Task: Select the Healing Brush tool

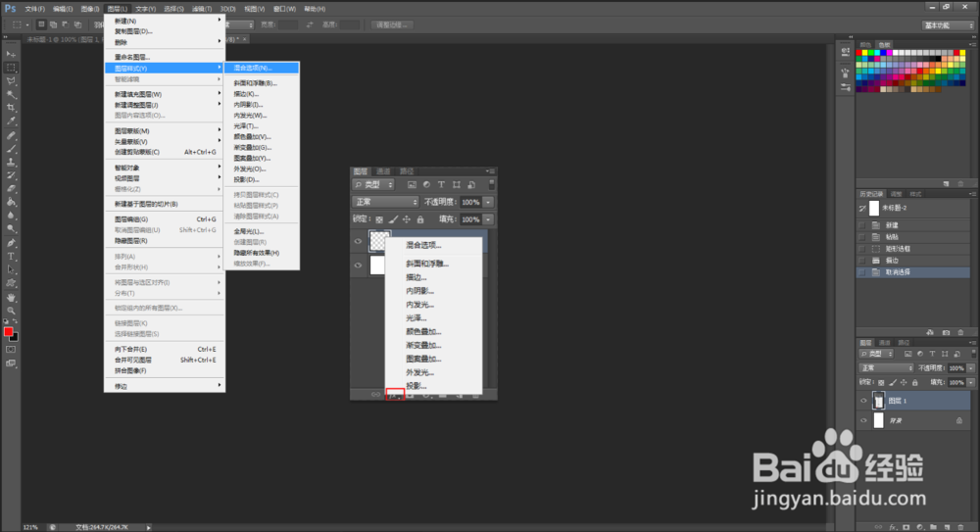Action: click(x=11, y=135)
